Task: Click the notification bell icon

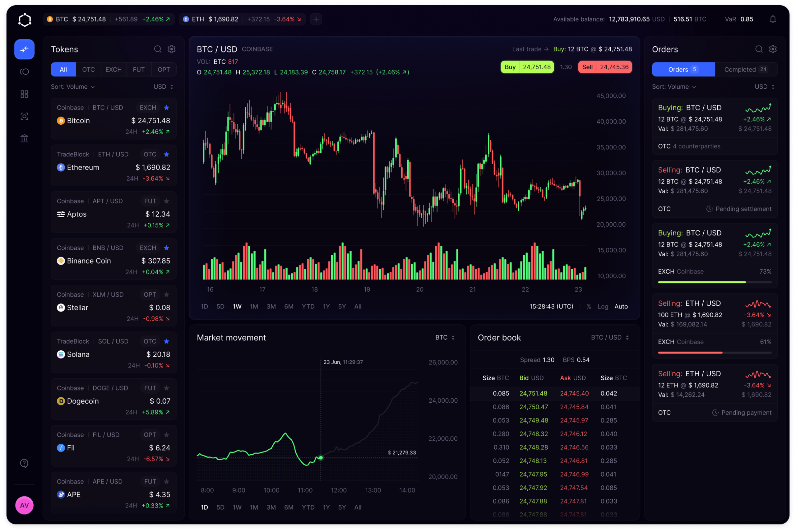Action: point(773,19)
